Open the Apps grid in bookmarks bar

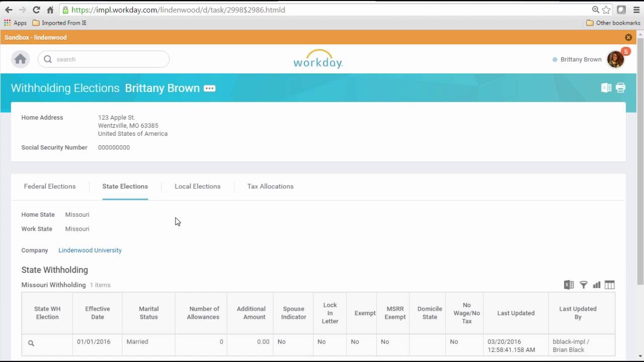[15, 23]
